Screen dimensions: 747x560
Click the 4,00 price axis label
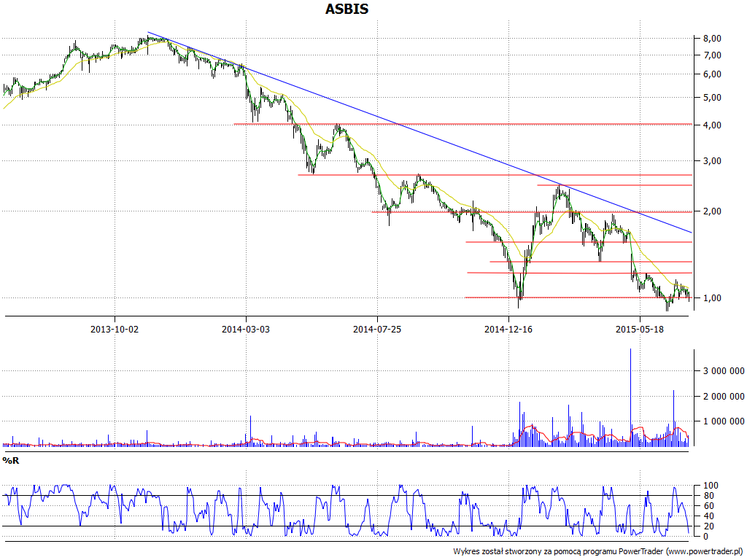(x=713, y=125)
